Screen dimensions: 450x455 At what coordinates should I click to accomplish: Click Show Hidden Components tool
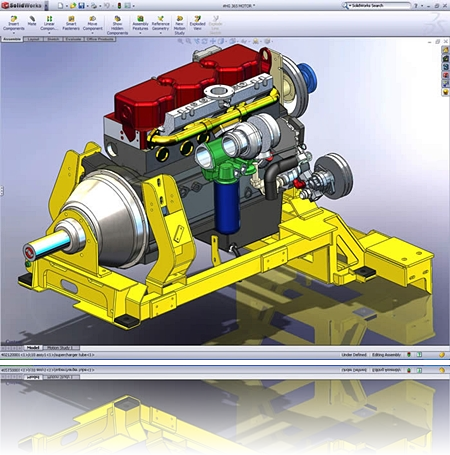(117, 25)
